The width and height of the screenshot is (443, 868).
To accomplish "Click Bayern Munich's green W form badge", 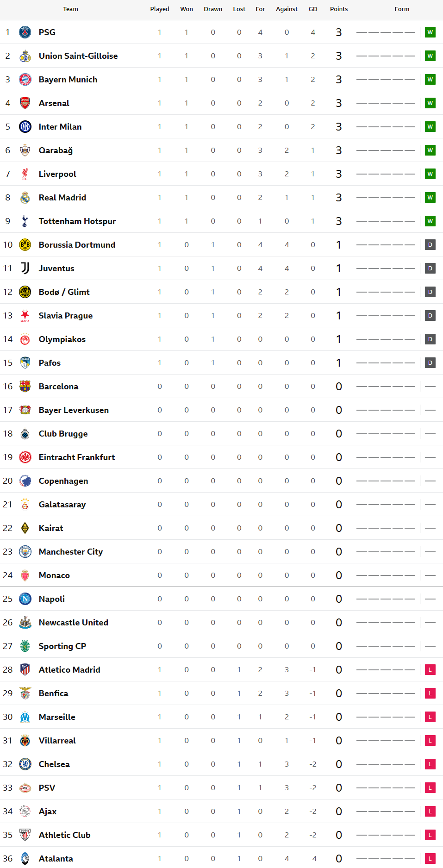I will pos(430,80).
